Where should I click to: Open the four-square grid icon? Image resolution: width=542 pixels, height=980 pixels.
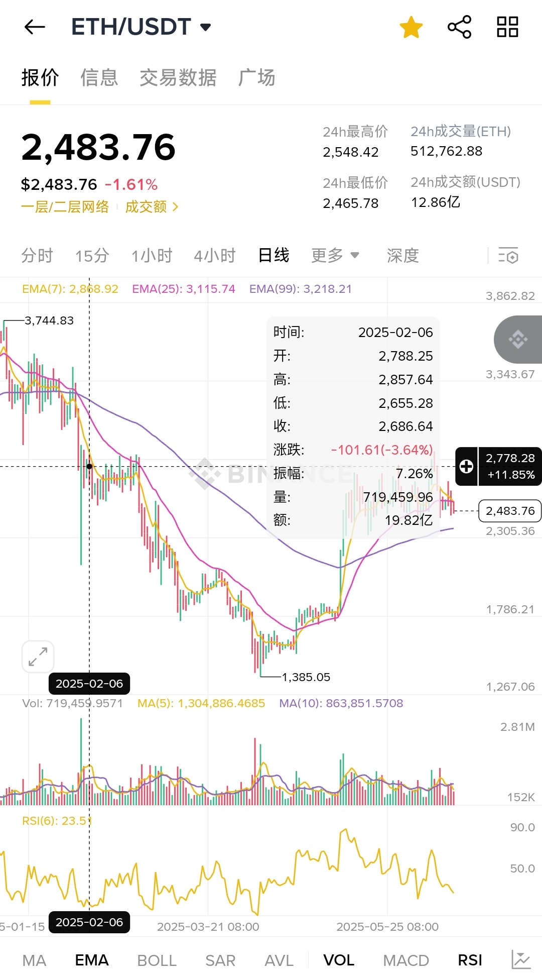[x=507, y=27]
